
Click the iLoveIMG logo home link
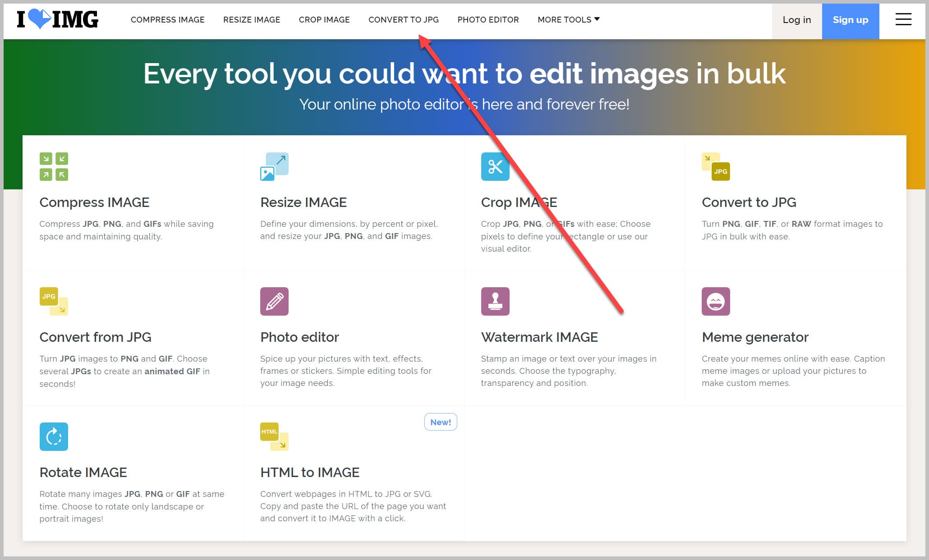click(x=58, y=18)
